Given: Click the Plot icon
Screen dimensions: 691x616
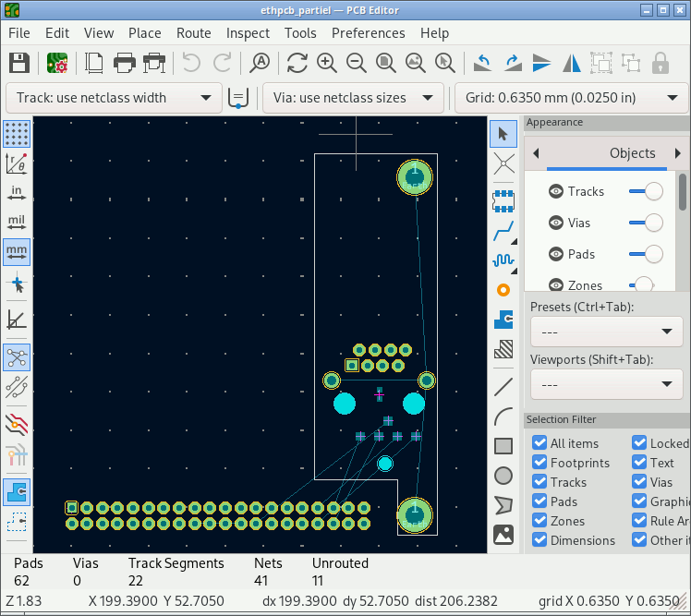Looking at the screenshot, I should (154, 63).
